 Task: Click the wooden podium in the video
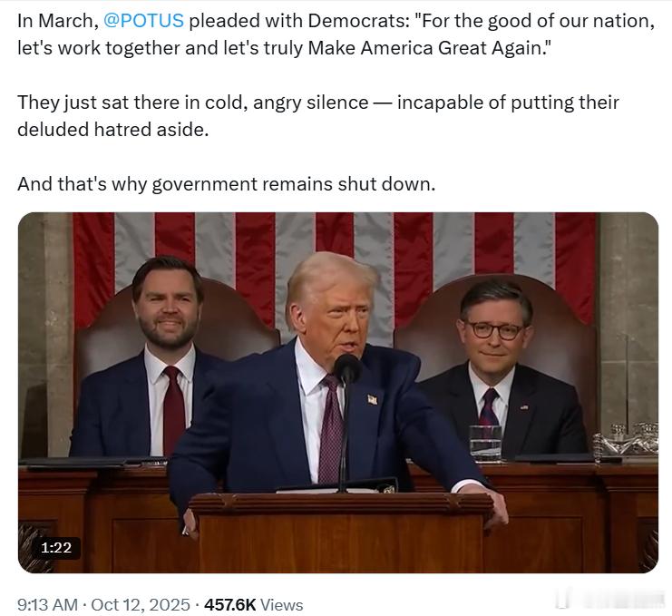point(341,533)
